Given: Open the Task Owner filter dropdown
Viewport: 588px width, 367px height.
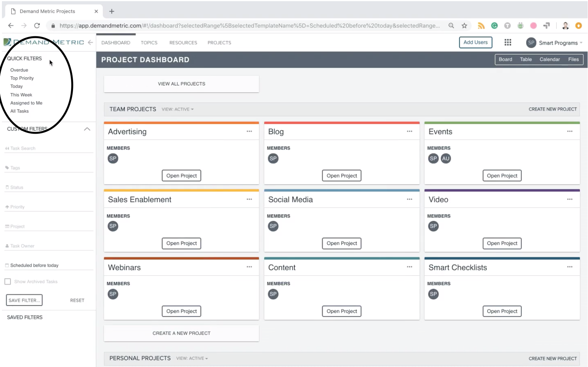Looking at the screenshot, I should [49, 246].
